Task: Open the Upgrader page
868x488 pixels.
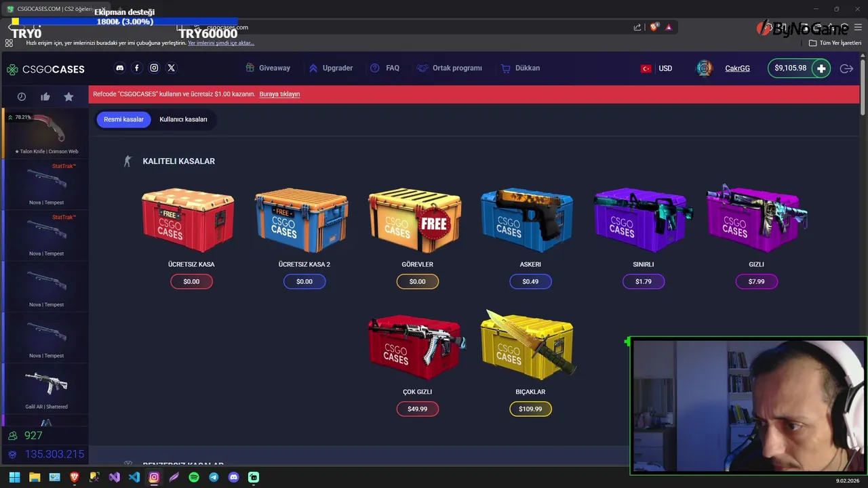Action: click(x=331, y=68)
